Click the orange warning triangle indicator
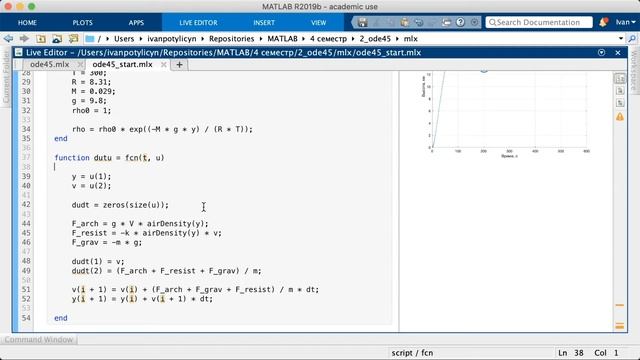 620,117
